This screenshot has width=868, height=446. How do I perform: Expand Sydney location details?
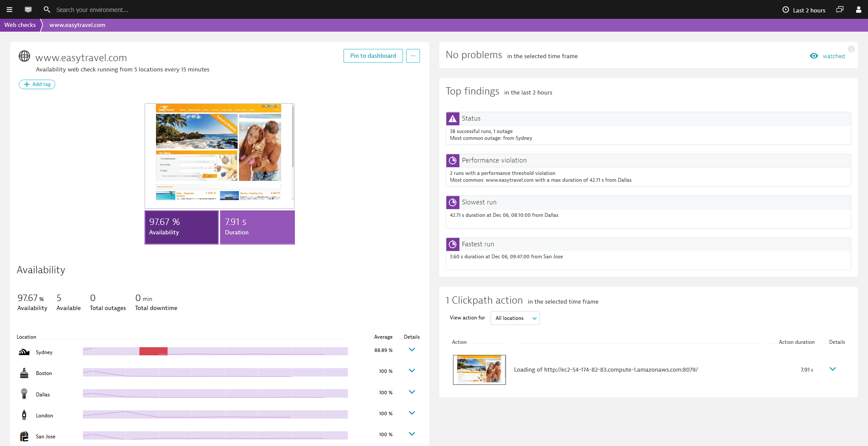click(x=412, y=349)
